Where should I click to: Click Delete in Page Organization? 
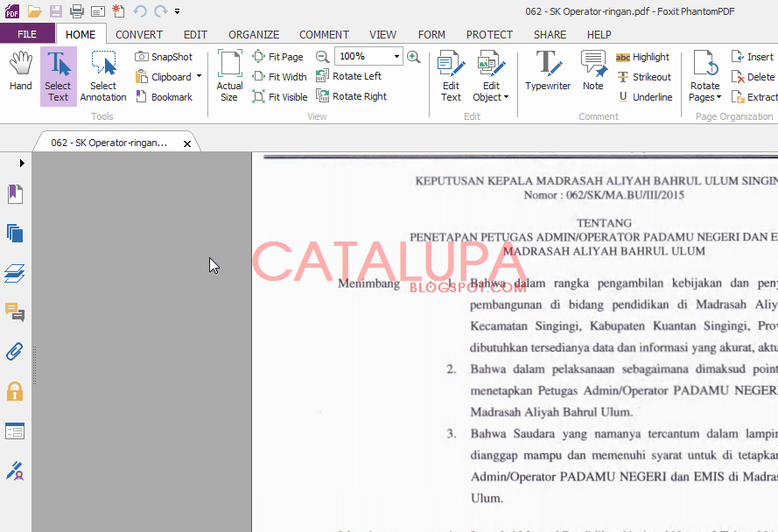tap(753, 77)
